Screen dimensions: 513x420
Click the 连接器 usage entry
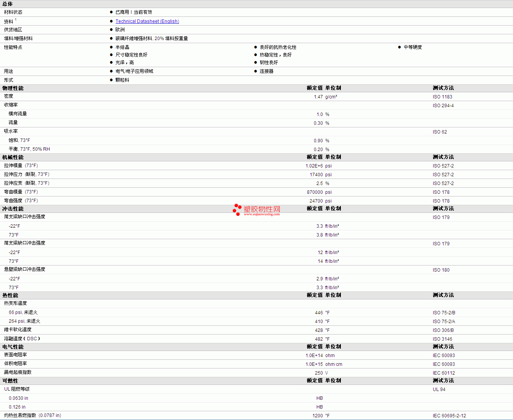[266, 71]
